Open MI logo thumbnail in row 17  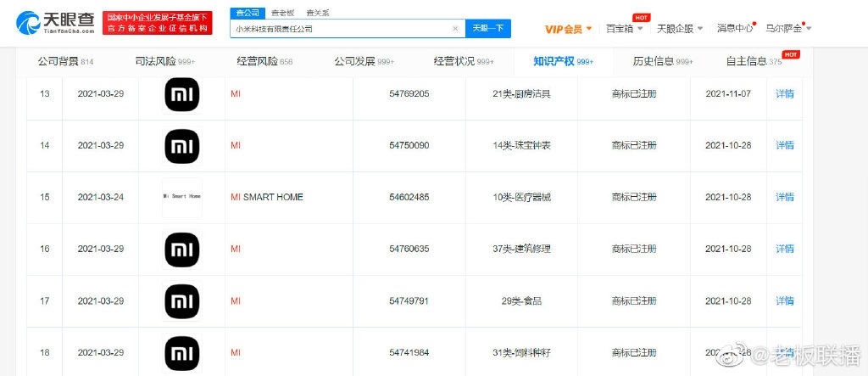point(182,301)
